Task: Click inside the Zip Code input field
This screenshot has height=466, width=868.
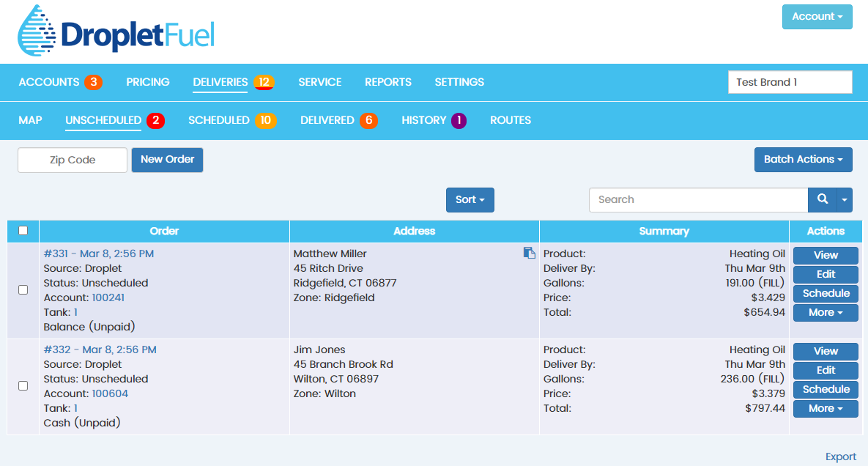Action: (x=72, y=159)
